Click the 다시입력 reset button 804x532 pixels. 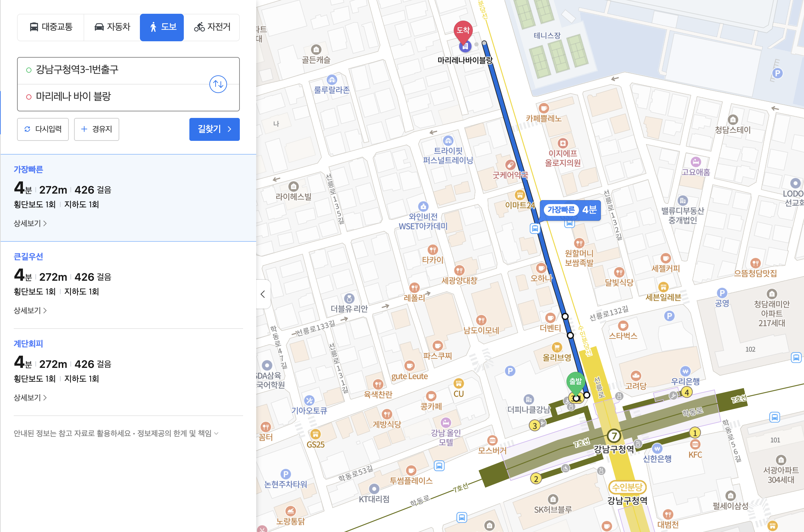[x=43, y=129]
